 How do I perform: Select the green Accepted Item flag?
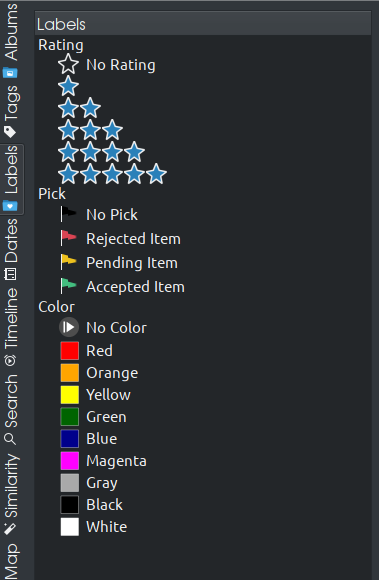[68, 286]
